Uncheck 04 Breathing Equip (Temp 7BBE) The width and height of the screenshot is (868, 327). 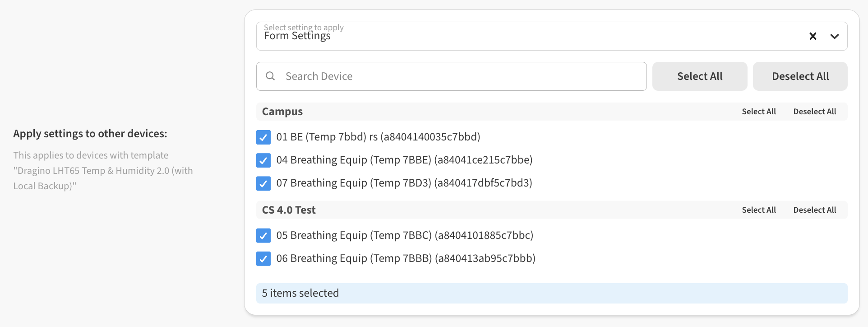point(263,160)
